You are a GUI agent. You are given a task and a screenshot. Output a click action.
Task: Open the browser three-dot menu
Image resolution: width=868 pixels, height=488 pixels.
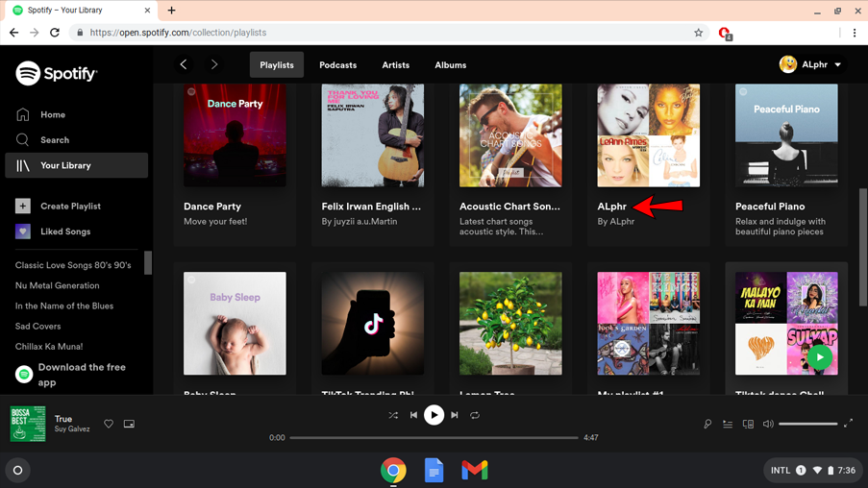coord(855,33)
